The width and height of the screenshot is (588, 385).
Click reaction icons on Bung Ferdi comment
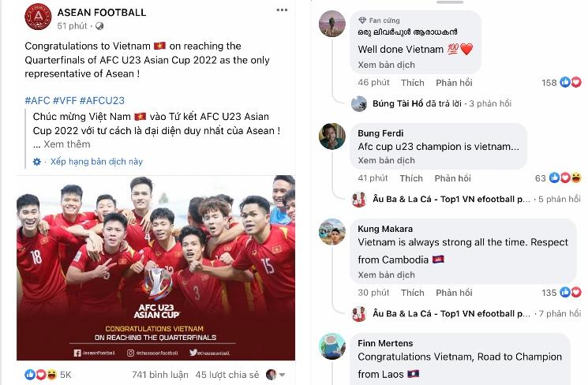point(565,178)
